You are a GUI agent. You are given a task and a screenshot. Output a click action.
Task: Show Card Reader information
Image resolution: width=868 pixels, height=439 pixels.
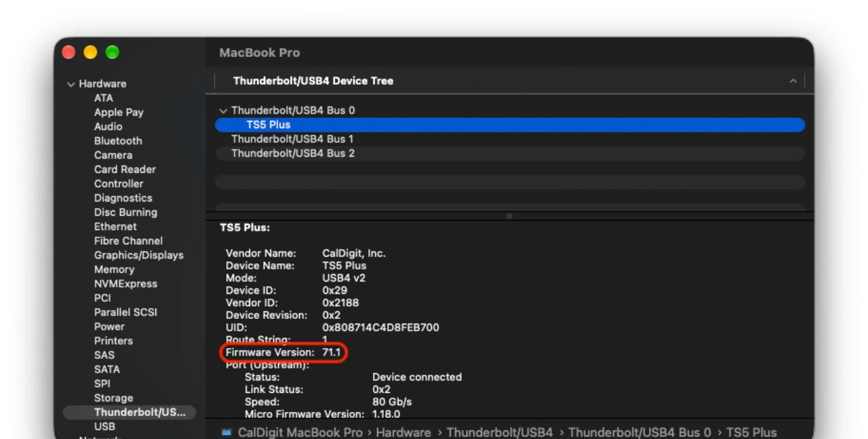coord(125,169)
